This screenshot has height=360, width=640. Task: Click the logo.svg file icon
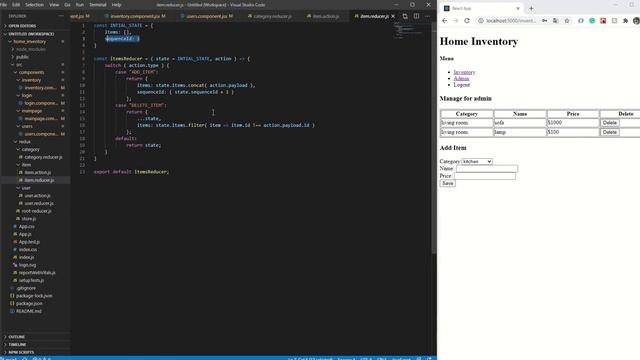point(15,265)
